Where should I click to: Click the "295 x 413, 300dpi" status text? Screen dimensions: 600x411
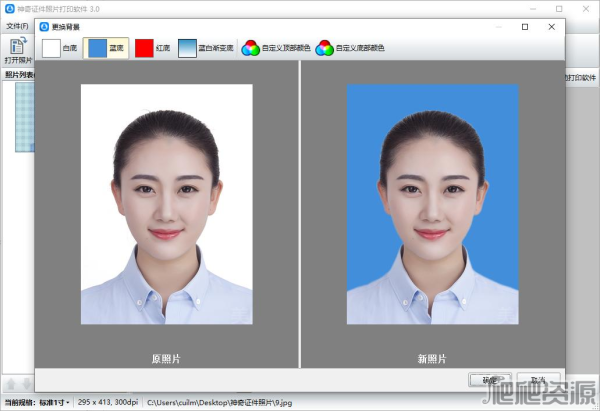pos(108,402)
